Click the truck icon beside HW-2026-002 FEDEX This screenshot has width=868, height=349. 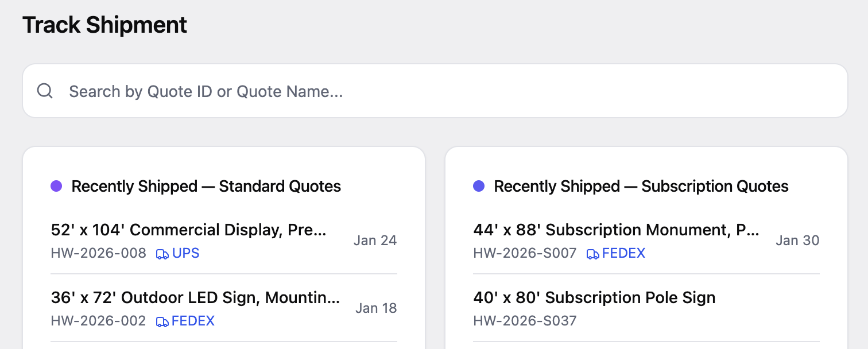[162, 321]
